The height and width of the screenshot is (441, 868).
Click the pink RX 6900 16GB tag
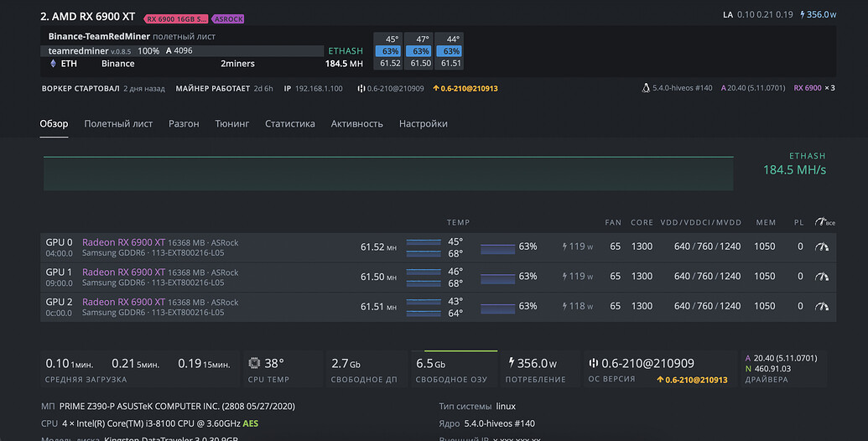click(176, 18)
